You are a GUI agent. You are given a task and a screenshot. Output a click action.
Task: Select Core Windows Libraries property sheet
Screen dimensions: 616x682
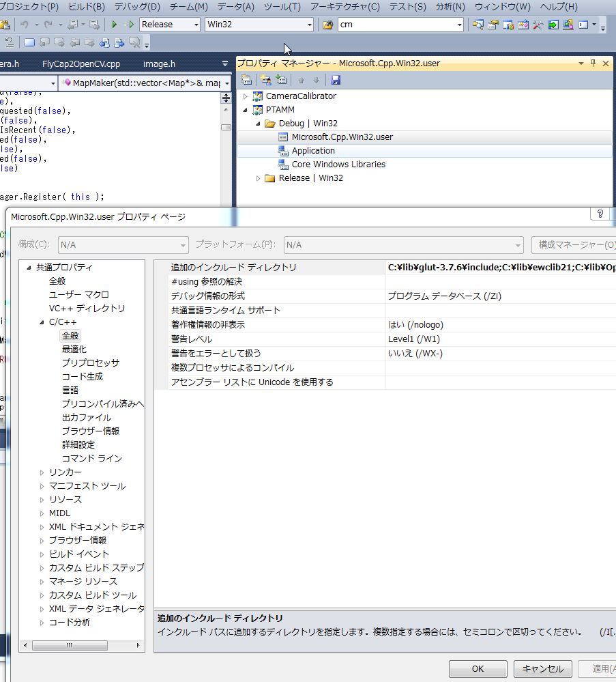tap(338, 165)
